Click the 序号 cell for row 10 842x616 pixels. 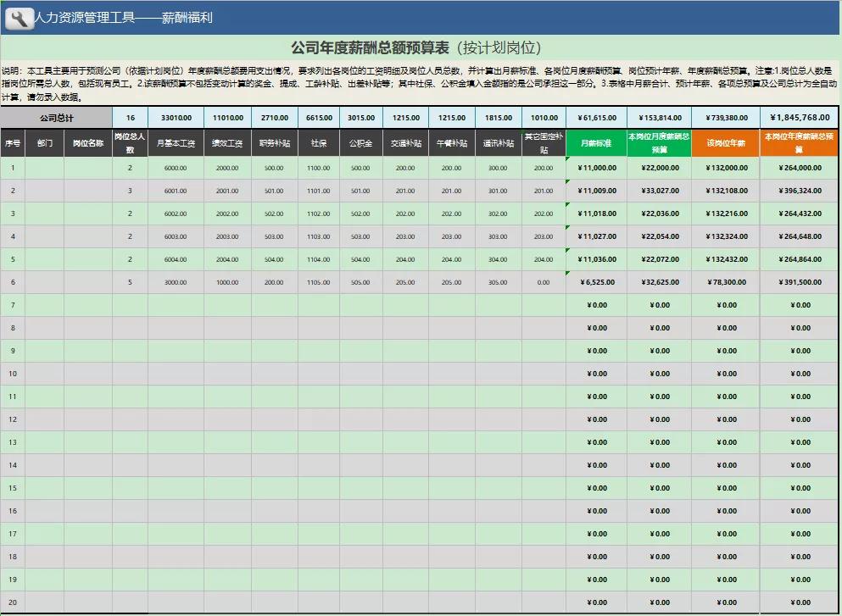point(14,374)
